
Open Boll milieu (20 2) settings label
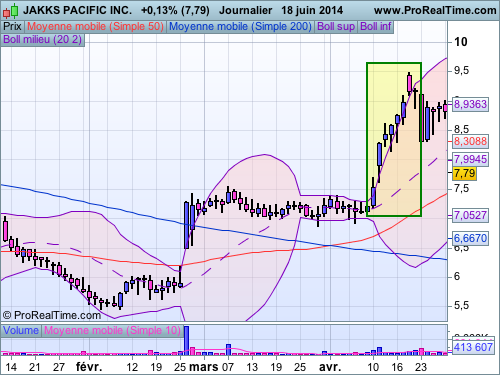(43, 39)
